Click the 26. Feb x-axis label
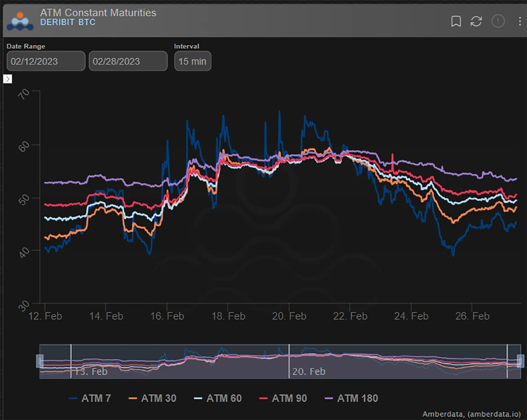Image resolution: width=527 pixels, height=420 pixels. coord(472,316)
